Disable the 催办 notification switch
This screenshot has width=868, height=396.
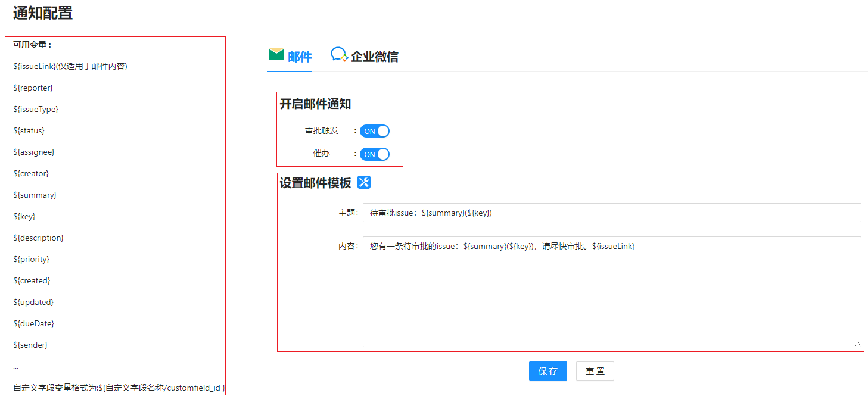coord(375,154)
